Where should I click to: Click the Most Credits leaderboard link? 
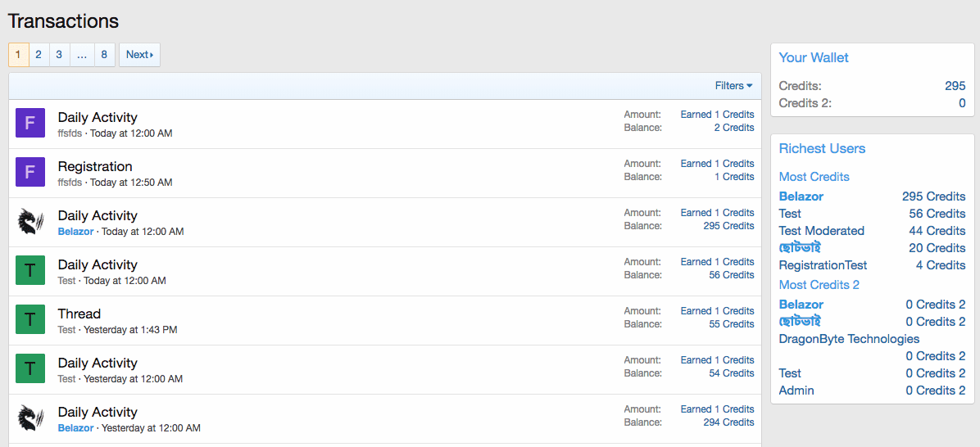[x=814, y=177]
